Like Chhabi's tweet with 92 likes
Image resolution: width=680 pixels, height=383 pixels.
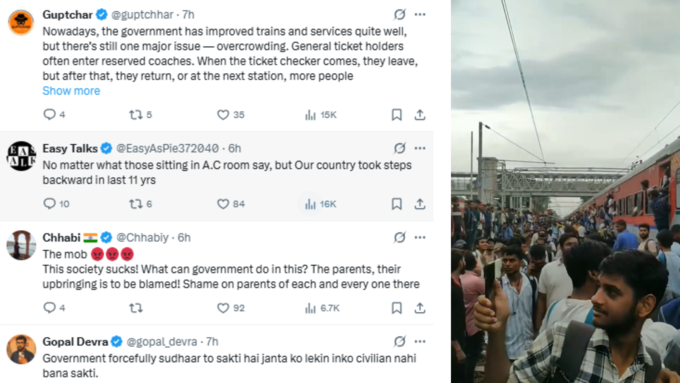[231, 308]
